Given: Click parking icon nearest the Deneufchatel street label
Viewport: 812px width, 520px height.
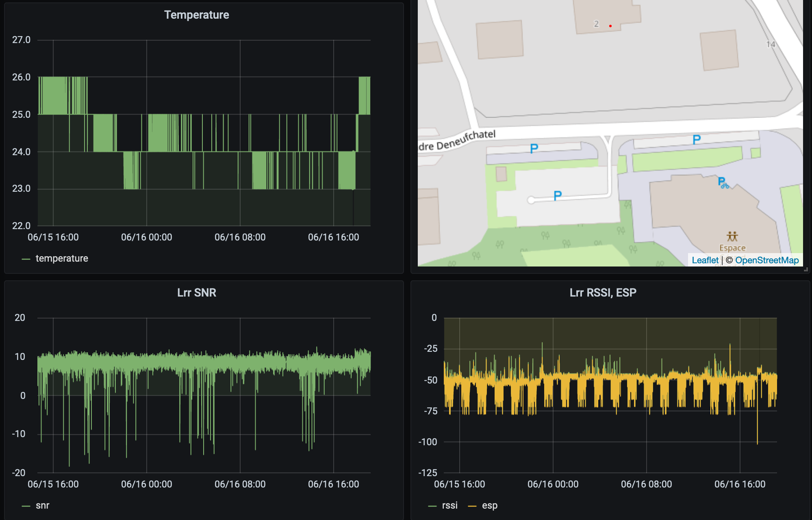Looking at the screenshot, I should coord(534,149).
